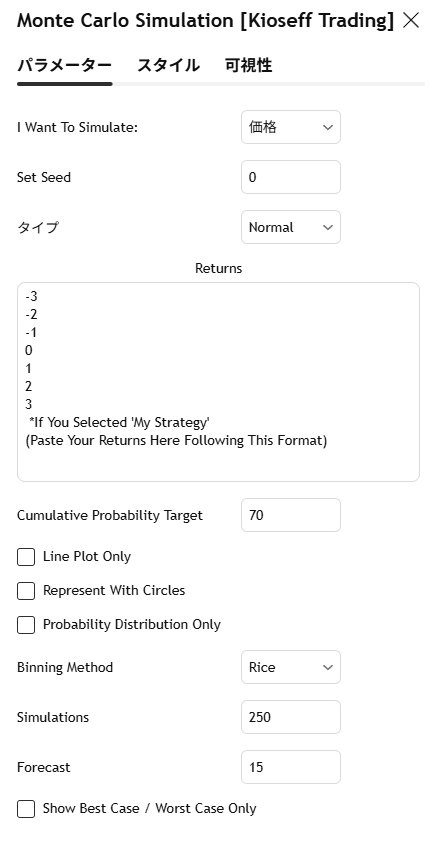
Task: Click the Forecast input field
Action: 290,767
